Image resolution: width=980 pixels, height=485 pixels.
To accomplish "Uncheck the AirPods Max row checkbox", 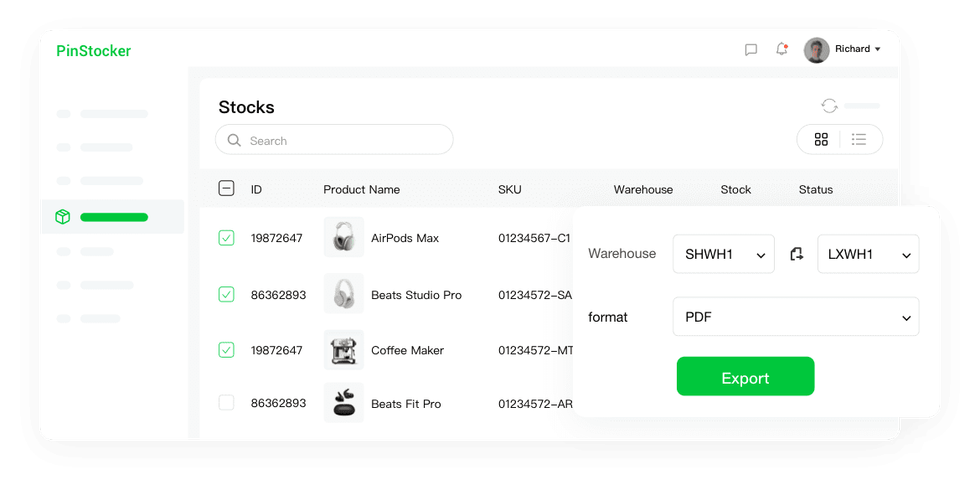I will click(226, 238).
